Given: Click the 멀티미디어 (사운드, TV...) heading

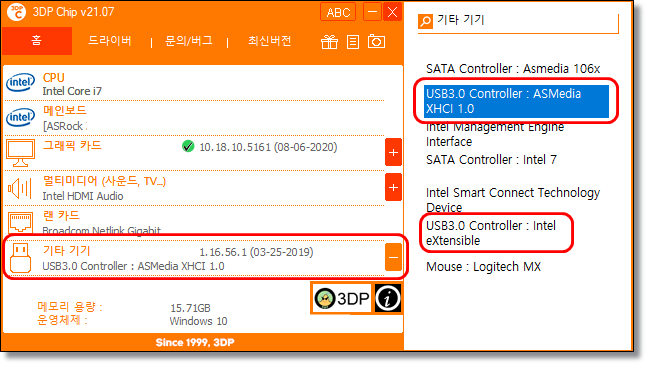Looking at the screenshot, I should [104, 181].
